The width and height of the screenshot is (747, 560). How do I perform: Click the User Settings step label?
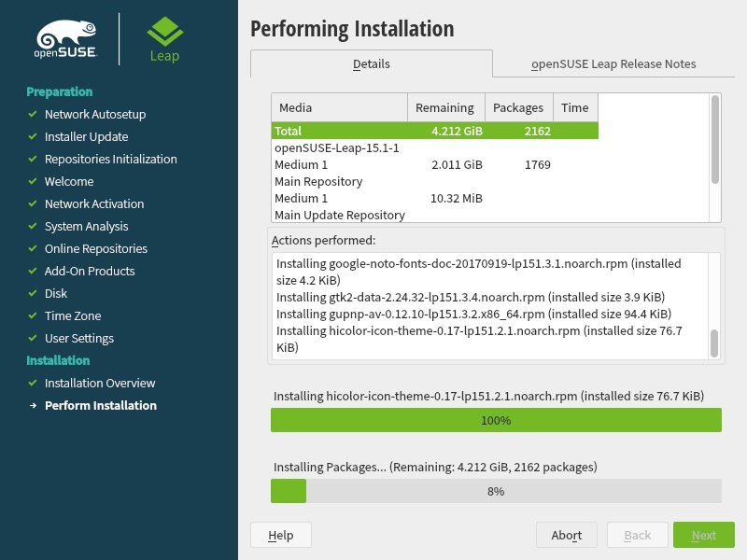tap(79, 338)
